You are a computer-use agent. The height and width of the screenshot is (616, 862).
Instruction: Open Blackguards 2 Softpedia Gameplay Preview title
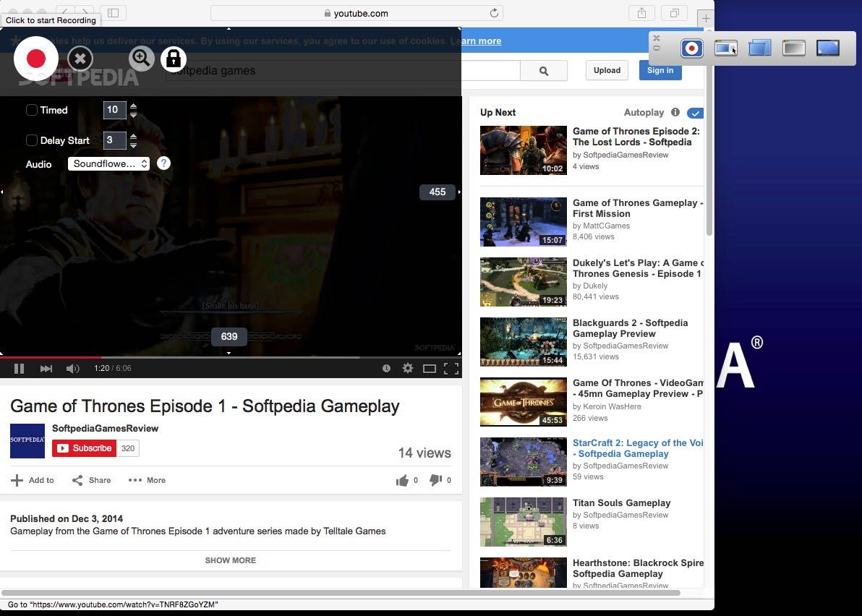[630, 328]
